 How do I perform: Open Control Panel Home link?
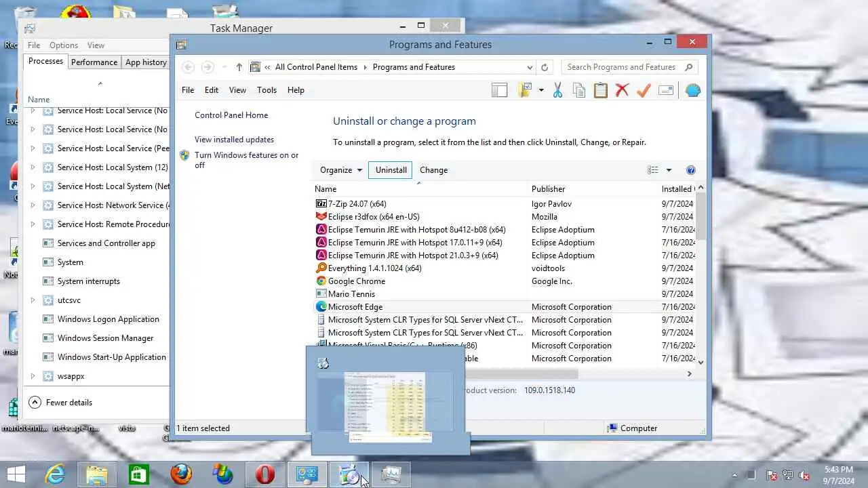pos(231,115)
